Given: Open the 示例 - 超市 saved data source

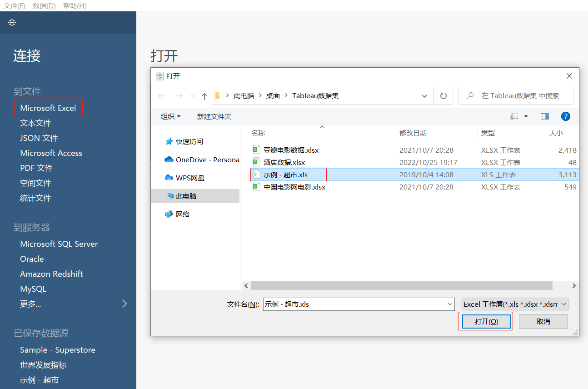Looking at the screenshot, I should point(40,380).
